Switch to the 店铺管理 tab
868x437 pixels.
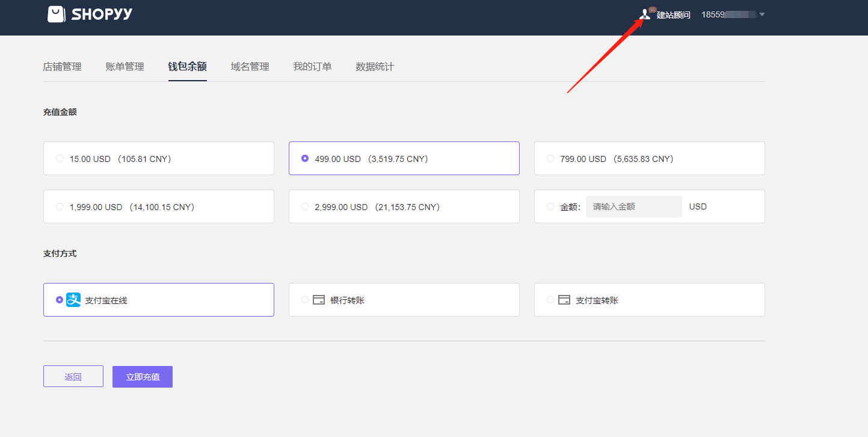62,67
